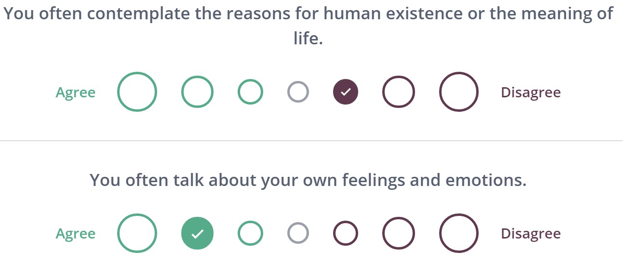This screenshot has height=265, width=644.
Task: Select largest green Agree circle for feelings statement
Action: (137, 233)
